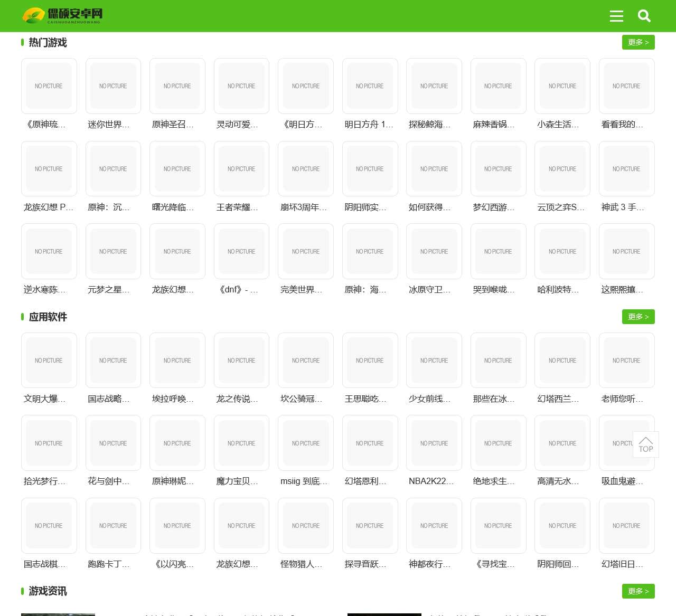
Task: Open the 灵动可爱… link
Action: pyautogui.click(x=237, y=125)
